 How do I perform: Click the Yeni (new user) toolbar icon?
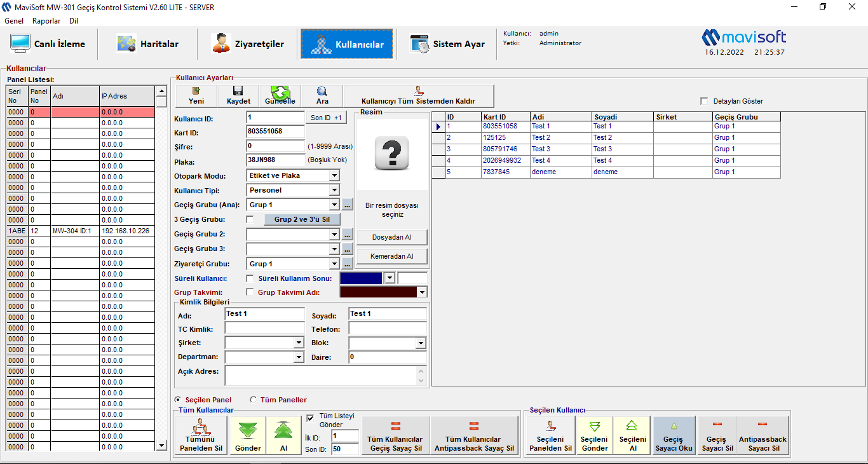click(x=196, y=92)
